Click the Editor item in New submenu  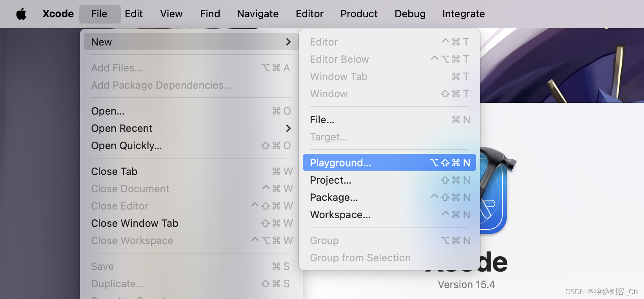coord(389,42)
